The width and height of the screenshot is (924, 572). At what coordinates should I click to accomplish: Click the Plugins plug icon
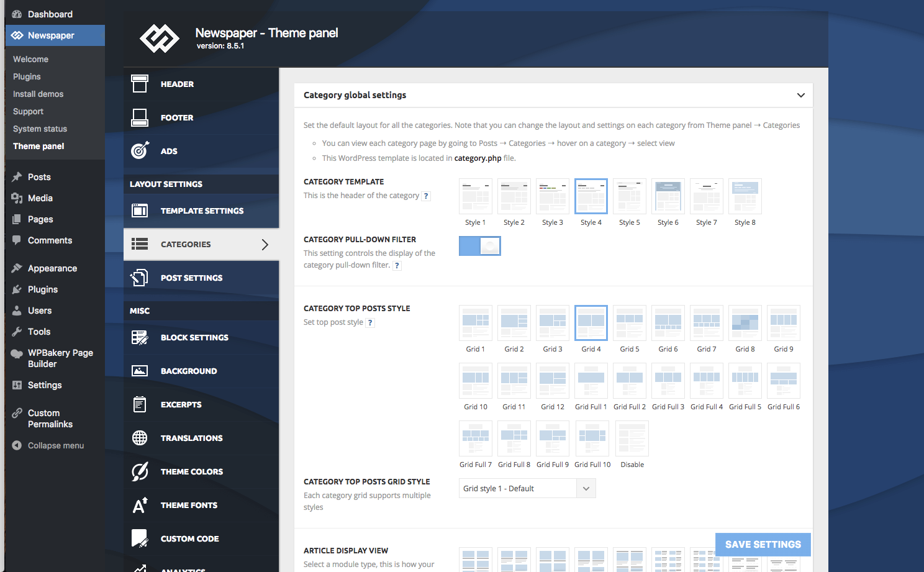(x=17, y=289)
